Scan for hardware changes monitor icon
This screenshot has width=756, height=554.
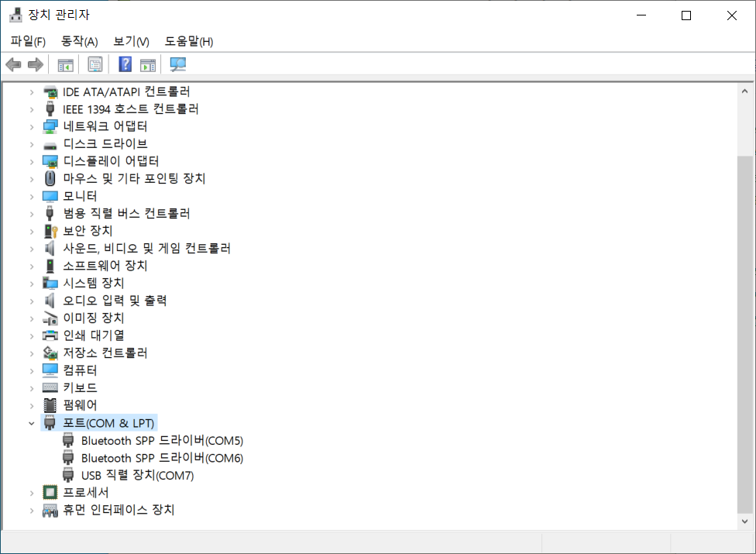178,64
